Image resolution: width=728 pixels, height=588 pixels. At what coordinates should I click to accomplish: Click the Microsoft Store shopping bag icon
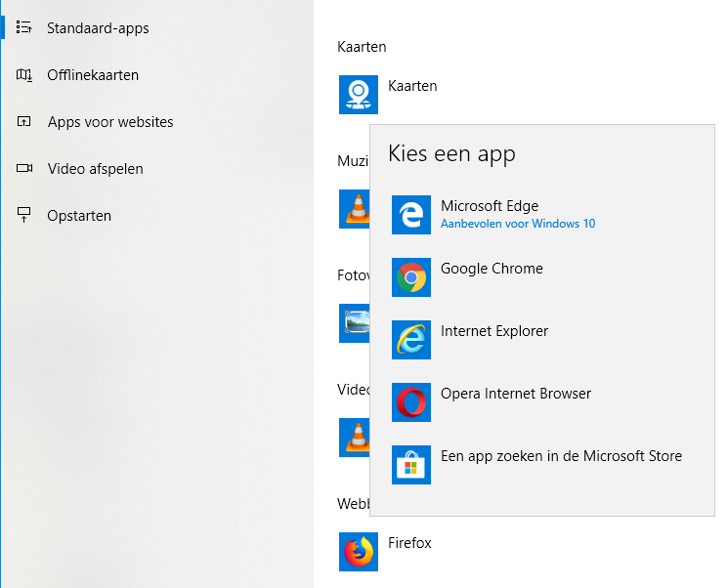click(411, 465)
